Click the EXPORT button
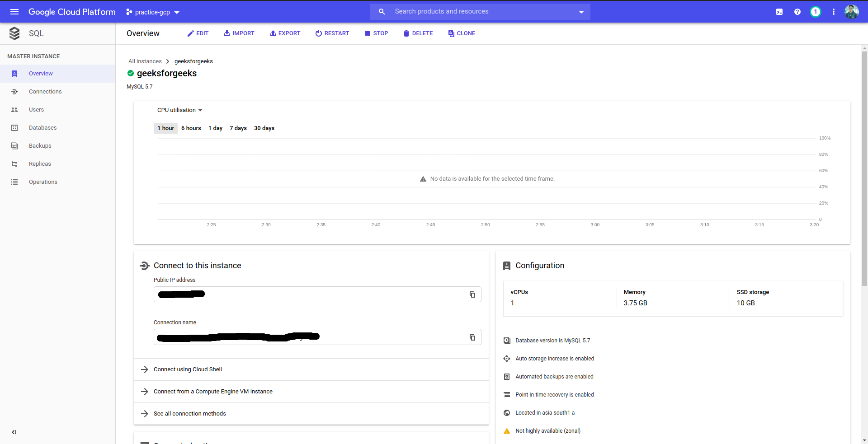This screenshot has width=868, height=444. (x=285, y=33)
